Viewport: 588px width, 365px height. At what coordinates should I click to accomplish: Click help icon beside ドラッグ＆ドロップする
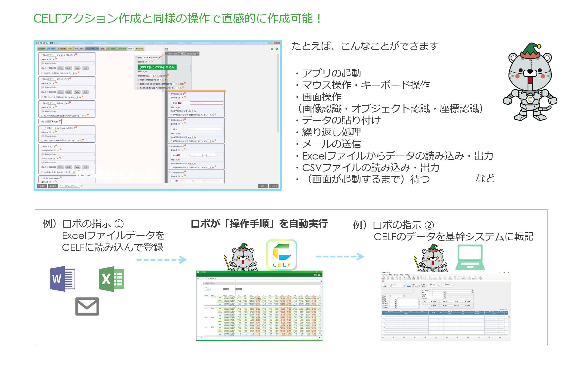pos(56,146)
